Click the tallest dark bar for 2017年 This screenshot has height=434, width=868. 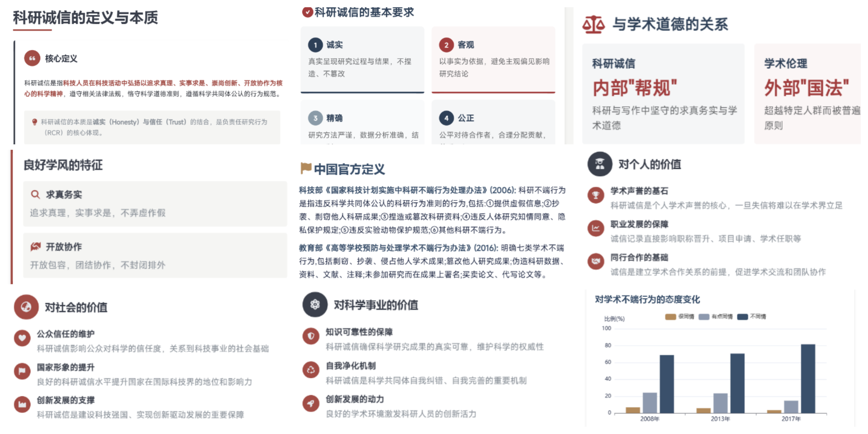808,378
